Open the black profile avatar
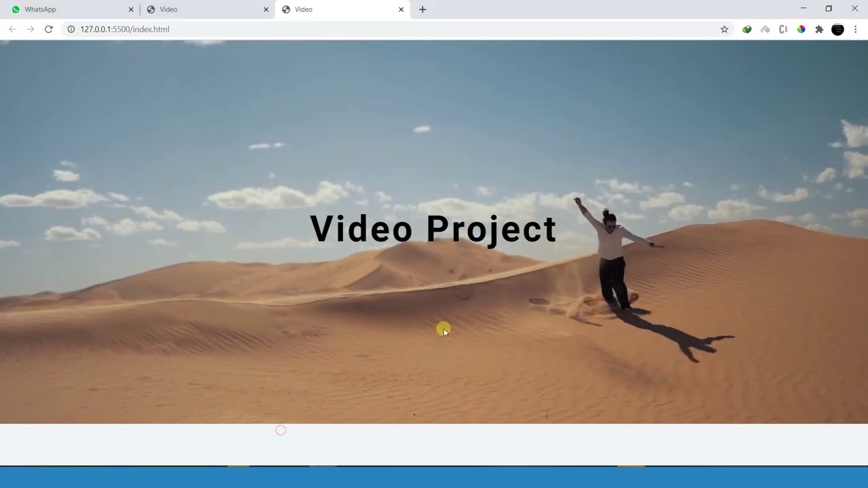 [837, 29]
